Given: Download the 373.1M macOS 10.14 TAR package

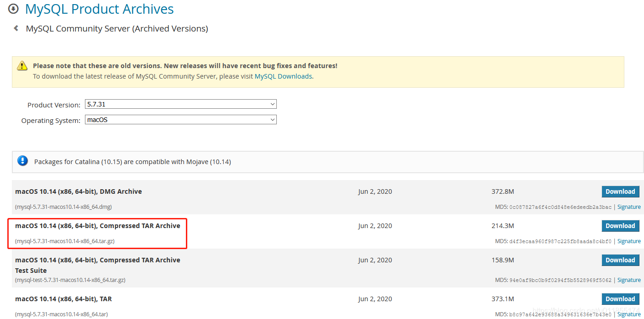Looking at the screenshot, I should 620,299.
